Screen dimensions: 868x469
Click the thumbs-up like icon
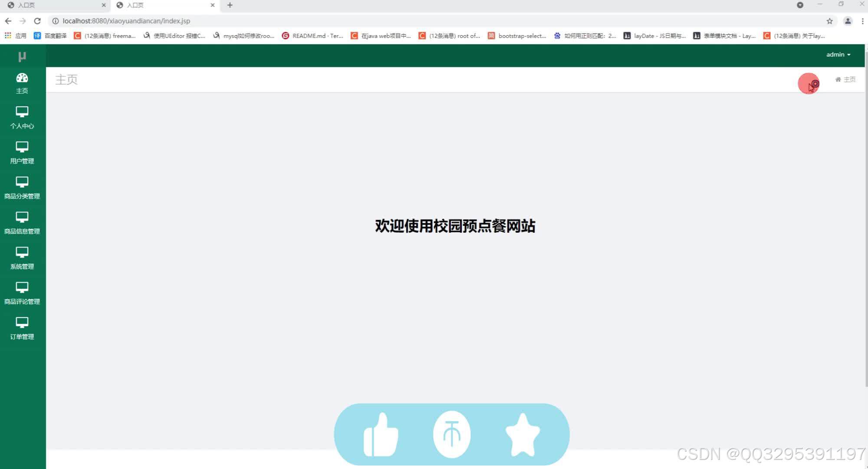pos(381,434)
